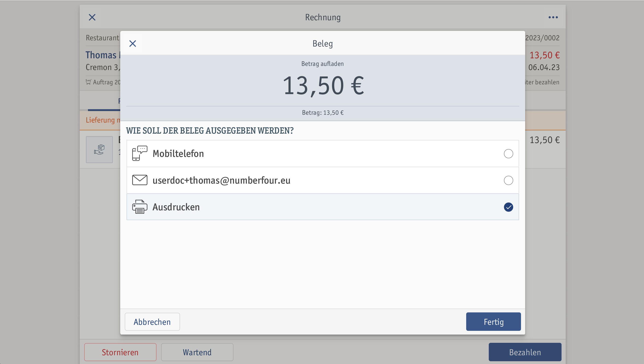Viewport: 644px width, 364px height.
Task: Click the line item price 13,50 € in Rechnung
Action: [544, 140]
